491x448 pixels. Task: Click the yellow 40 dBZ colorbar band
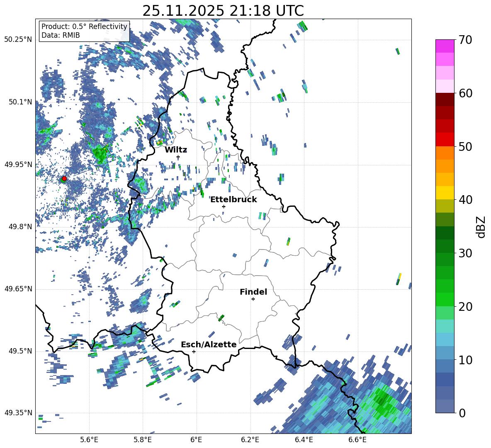point(445,193)
